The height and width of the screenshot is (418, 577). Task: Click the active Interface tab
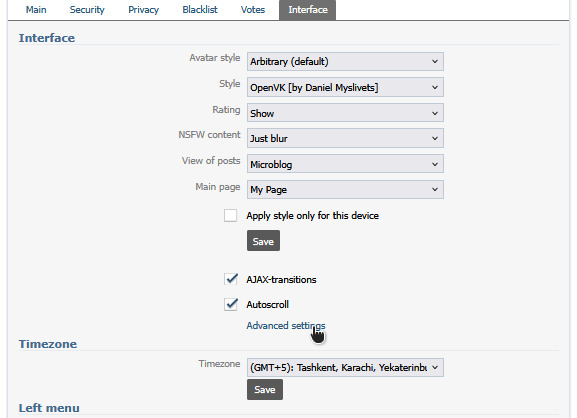click(x=308, y=10)
